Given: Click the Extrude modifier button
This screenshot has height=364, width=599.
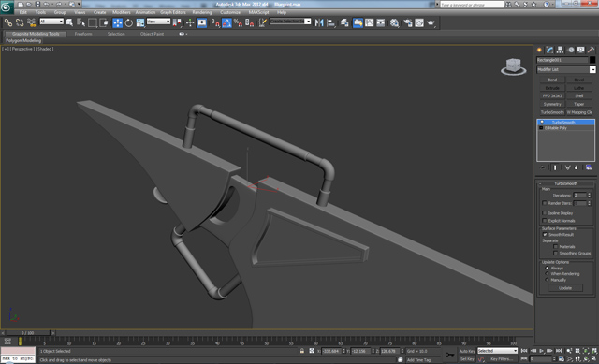Looking at the screenshot, I should point(552,88).
